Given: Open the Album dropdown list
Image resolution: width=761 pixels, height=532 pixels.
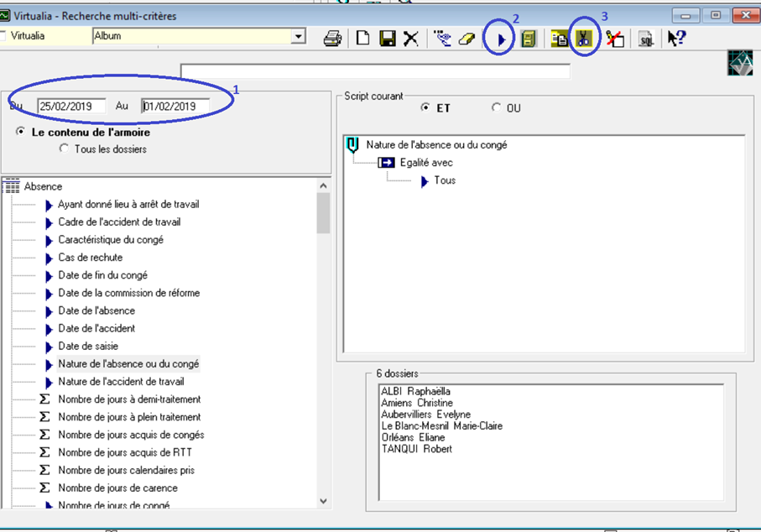Looking at the screenshot, I should [298, 36].
